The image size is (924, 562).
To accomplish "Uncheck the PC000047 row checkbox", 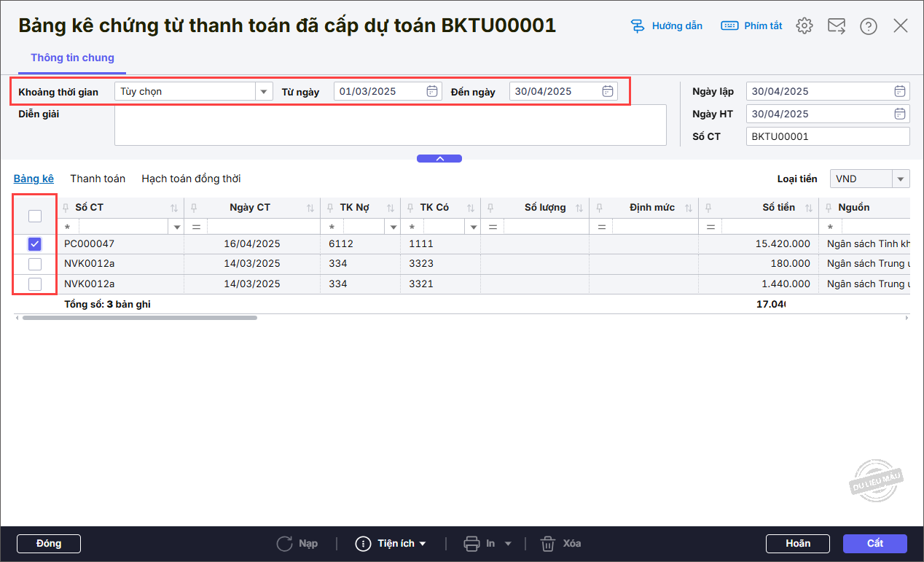I will [x=34, y=244].
